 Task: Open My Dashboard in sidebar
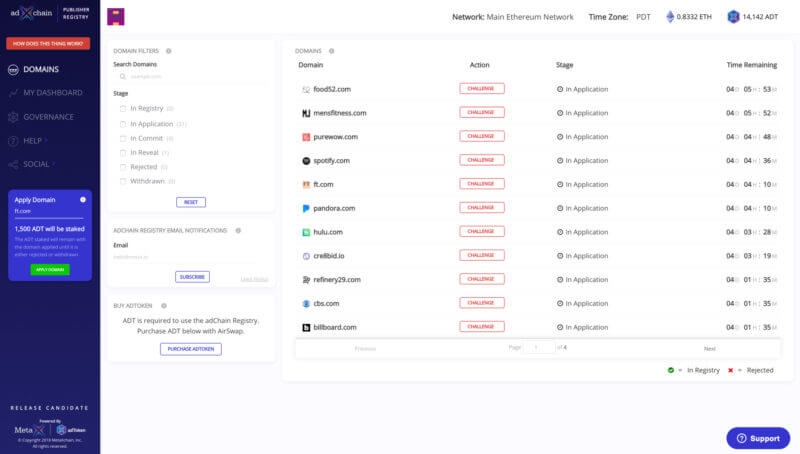coord(53,93)
